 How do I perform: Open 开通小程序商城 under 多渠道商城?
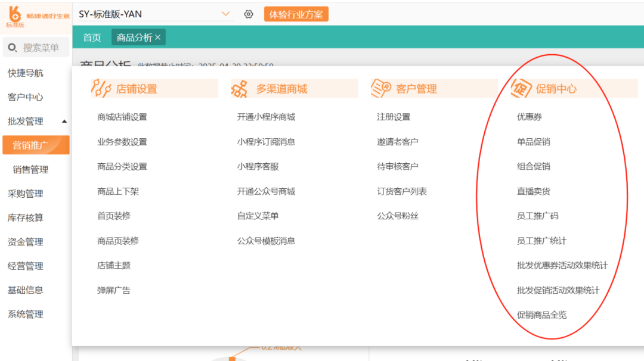coord(265,116)
